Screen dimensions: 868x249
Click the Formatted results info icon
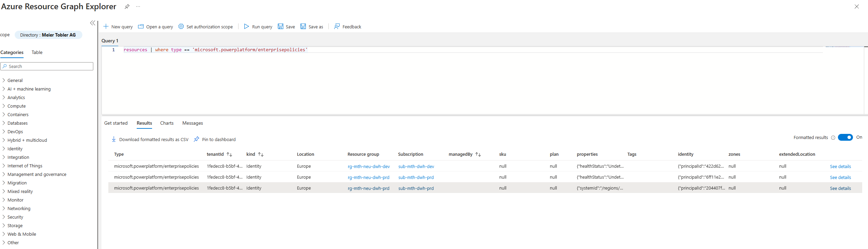pyautogui.click(x=833, y=138)
